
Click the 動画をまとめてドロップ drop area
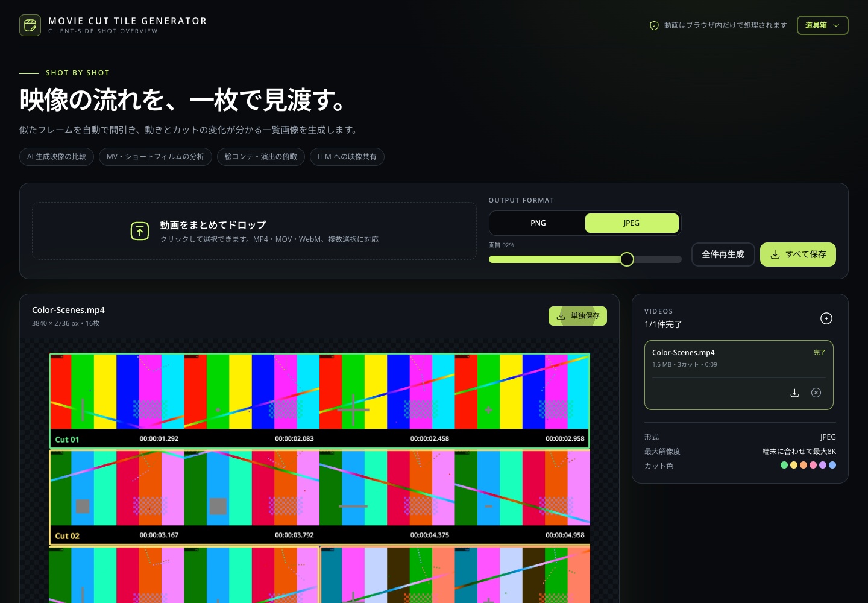point(254,231)
